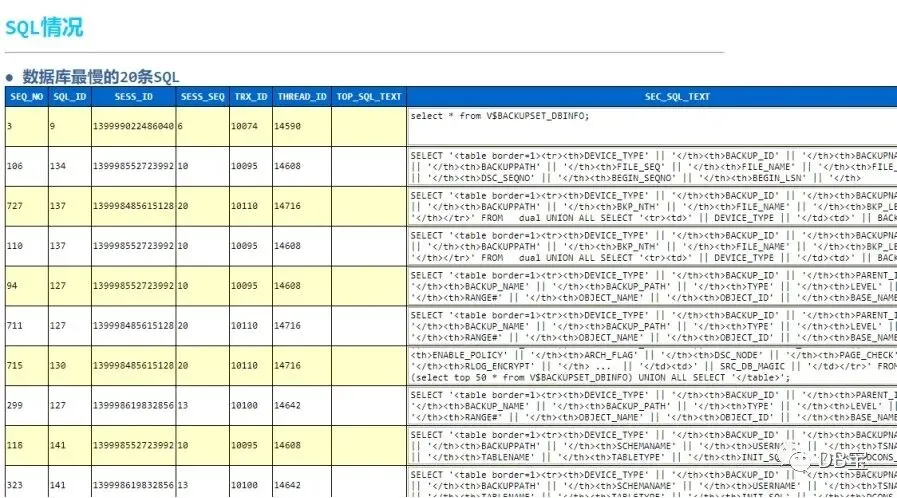This screenshot has width=897, height=498.
Task: Click the SESS_ID column header
Action: pyautogui.click(x=133, y=97)
